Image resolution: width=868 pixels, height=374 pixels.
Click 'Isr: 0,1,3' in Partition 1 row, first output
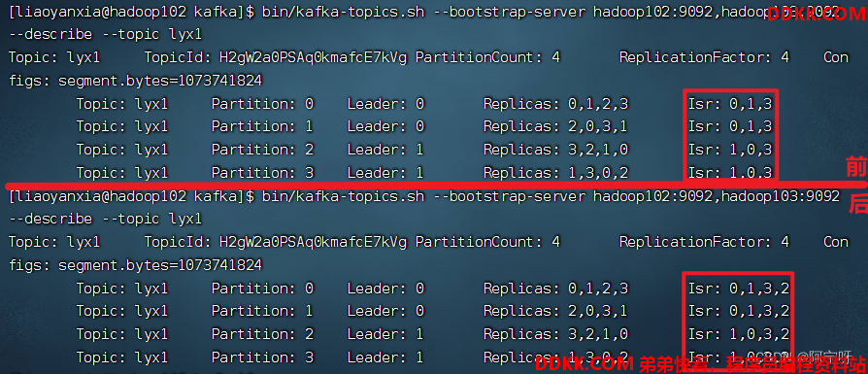click(x=729, y=126)
